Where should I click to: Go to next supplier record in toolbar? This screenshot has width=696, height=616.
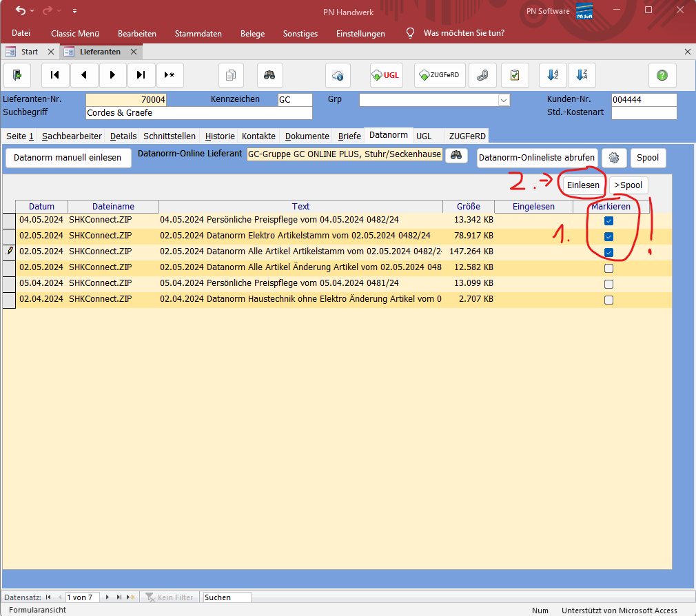(112, 75)
